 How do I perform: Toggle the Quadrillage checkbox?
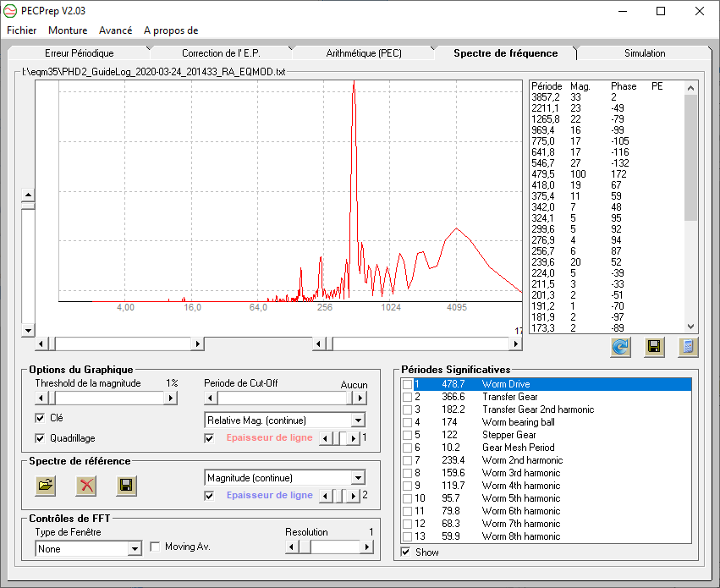pos(40,438)
